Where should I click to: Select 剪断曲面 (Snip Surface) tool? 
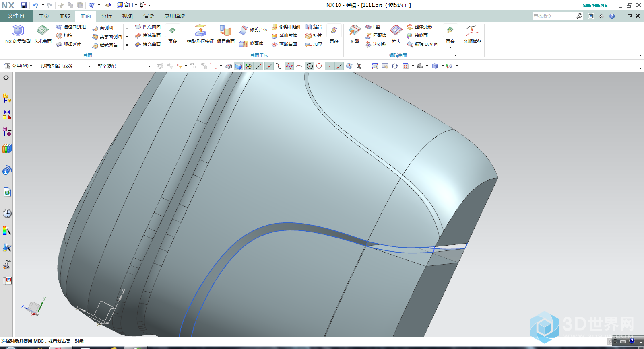pyautogui.click(x=284, y=44)
